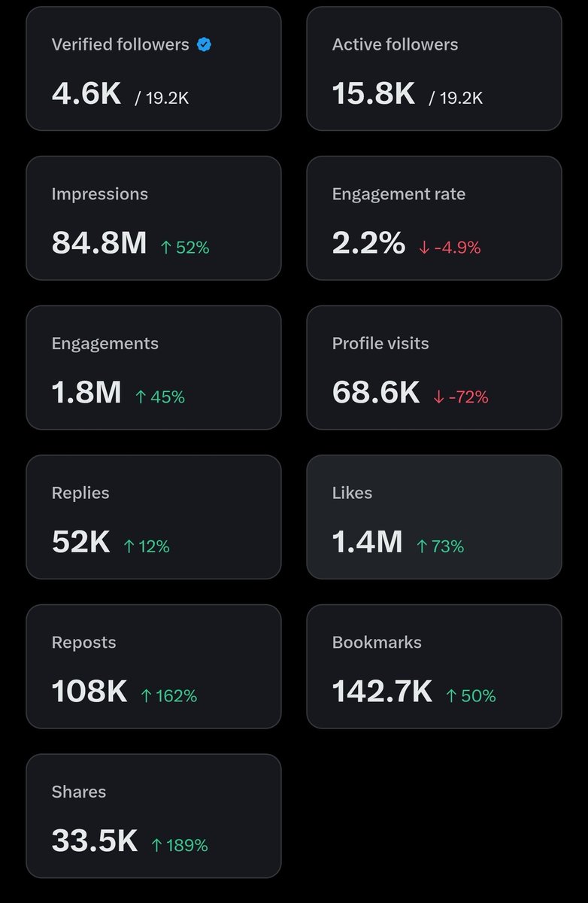Click the 4.6K verified followers value

tap(86, 93)
